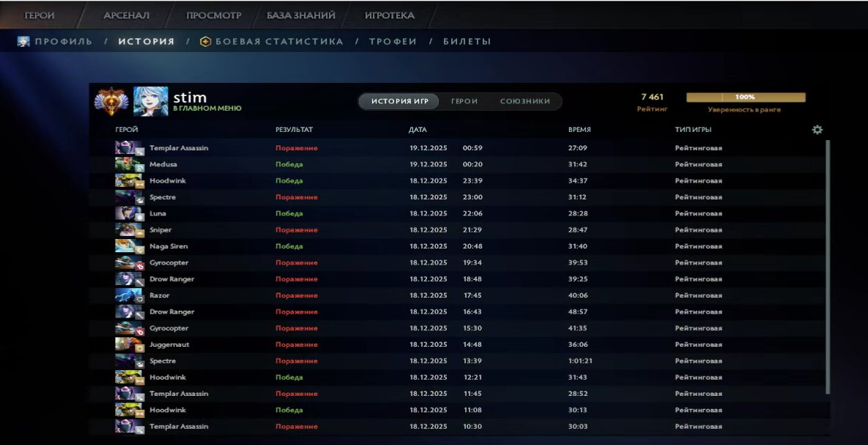The width and height of the screenshot is (868, 445).
Task: Click the medal icon next to БОЕВАЯ СТАТИСТИКА
Action: pos(207,42)
